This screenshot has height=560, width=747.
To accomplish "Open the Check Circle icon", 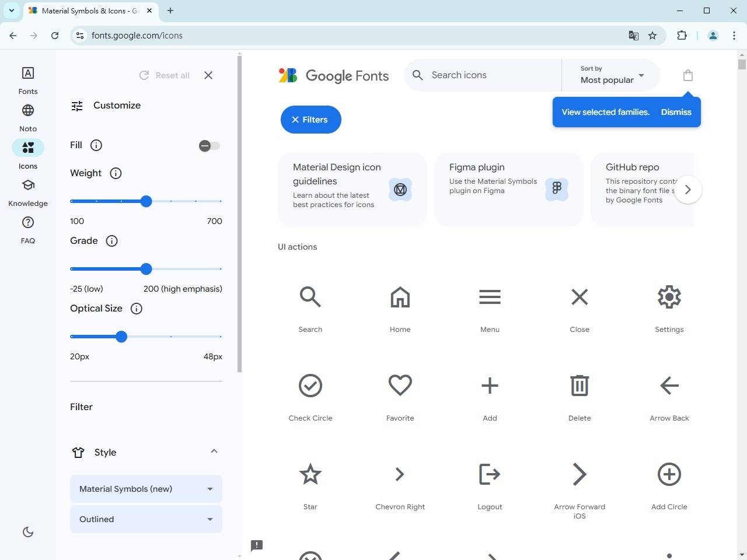I will (310, 386).
